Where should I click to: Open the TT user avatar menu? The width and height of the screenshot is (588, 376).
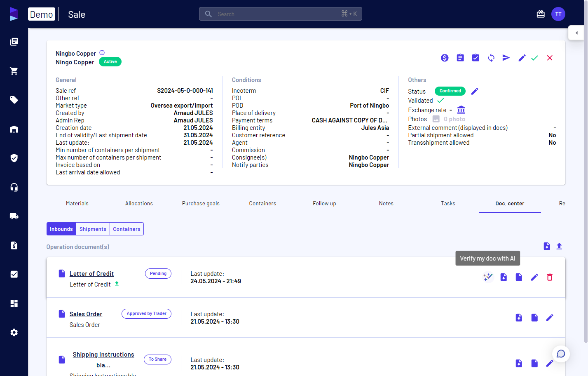(558, 14)
